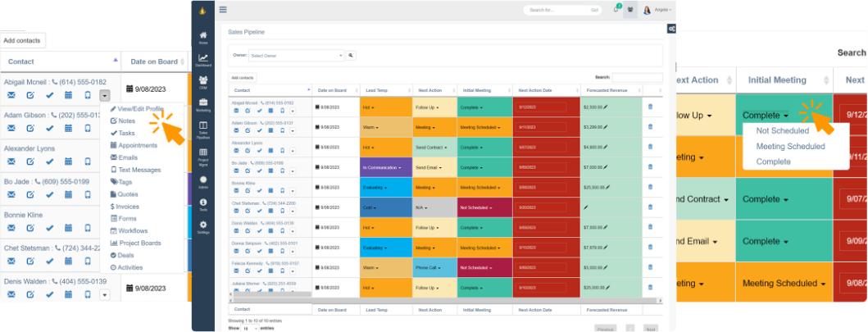Open notifications bell in the top bar
Screen dimensions: 868x332
click(x=616, y=9)
